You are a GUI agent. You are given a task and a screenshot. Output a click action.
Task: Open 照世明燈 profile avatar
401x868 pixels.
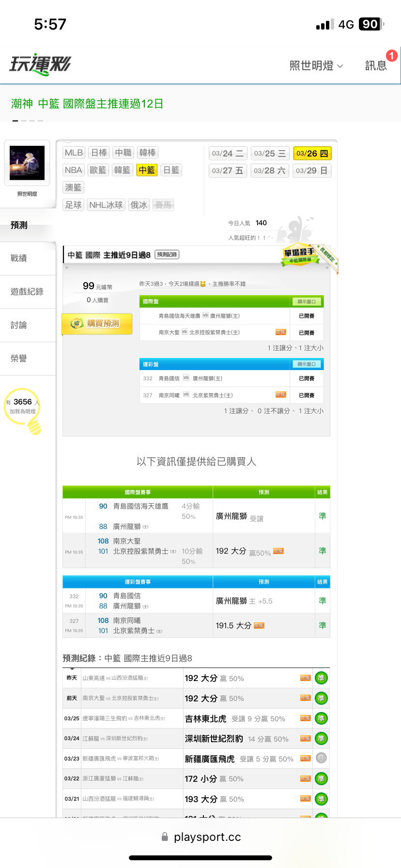[x=27, y=164]
